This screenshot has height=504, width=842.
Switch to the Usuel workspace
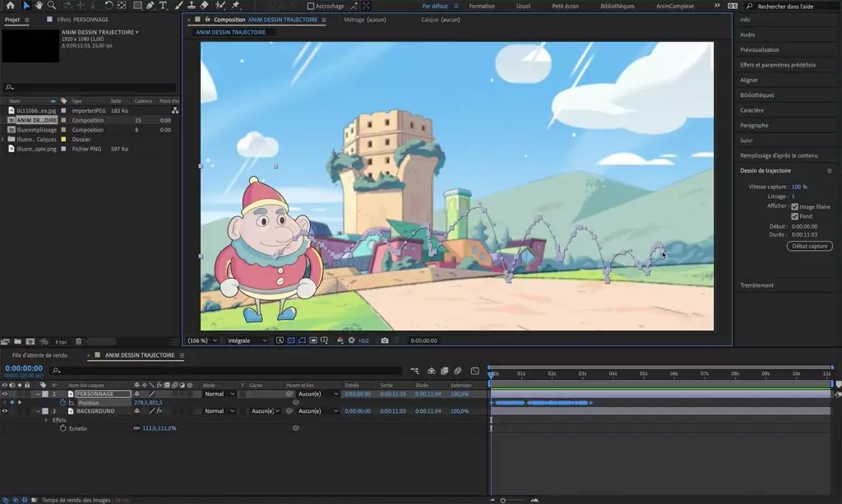[x=523, y=6]
